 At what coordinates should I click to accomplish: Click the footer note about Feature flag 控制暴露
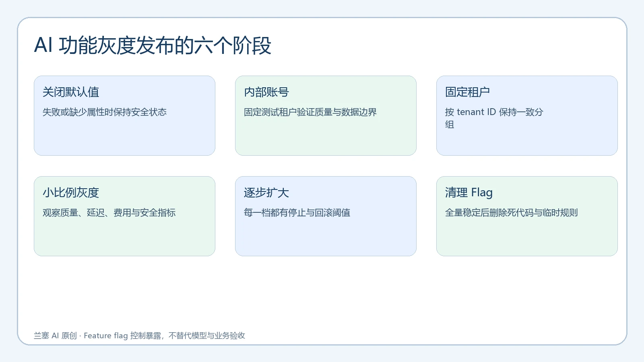(x=140, y=335)
